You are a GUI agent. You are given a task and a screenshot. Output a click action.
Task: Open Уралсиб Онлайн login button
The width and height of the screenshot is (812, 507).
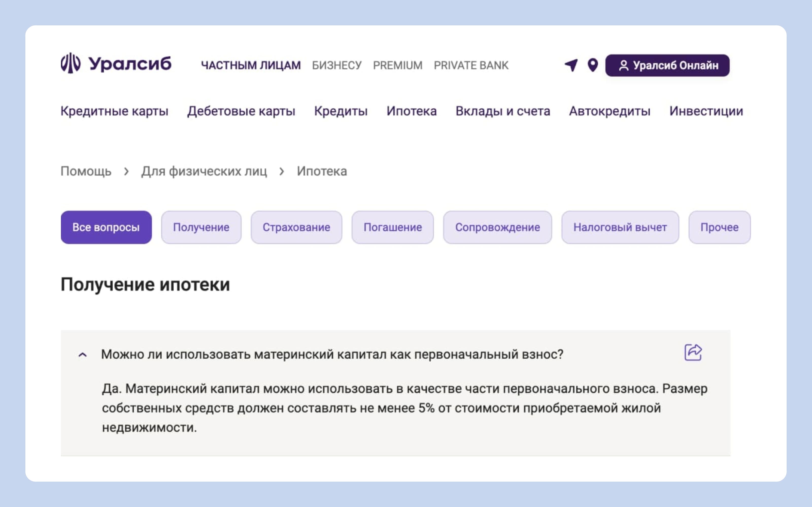667,65
